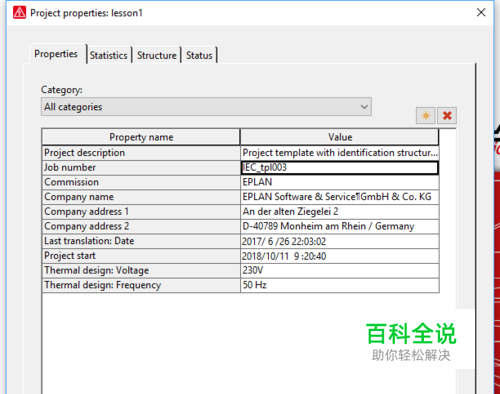Image resolution: width=500 pixels, height=394 pixels.
Task: Click value An der alten Ziegelei 2
Action: click(x=340, y=212)
